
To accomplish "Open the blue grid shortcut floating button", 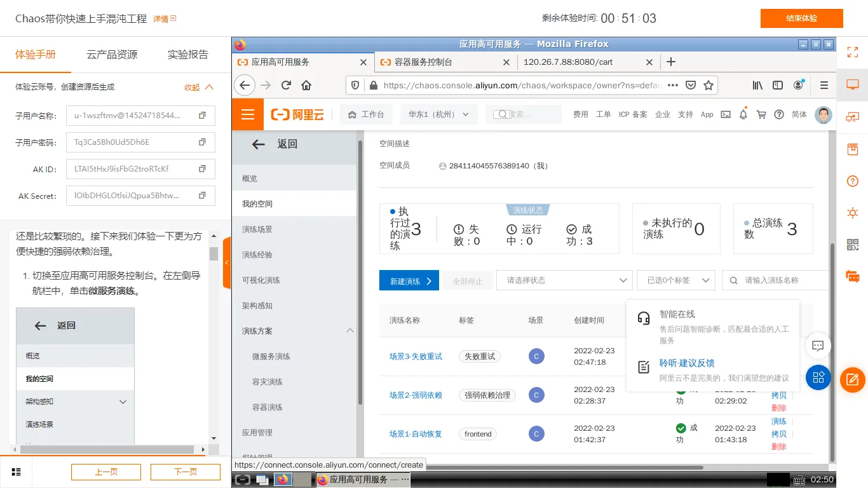I will point(818,377).
